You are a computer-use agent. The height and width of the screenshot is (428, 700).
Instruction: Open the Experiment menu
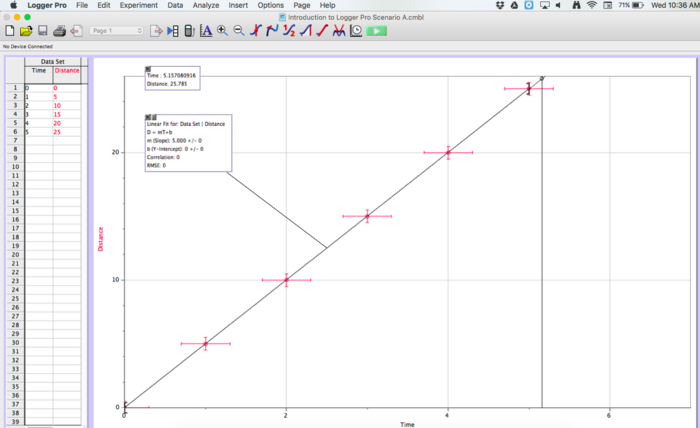tap(138, 6)
